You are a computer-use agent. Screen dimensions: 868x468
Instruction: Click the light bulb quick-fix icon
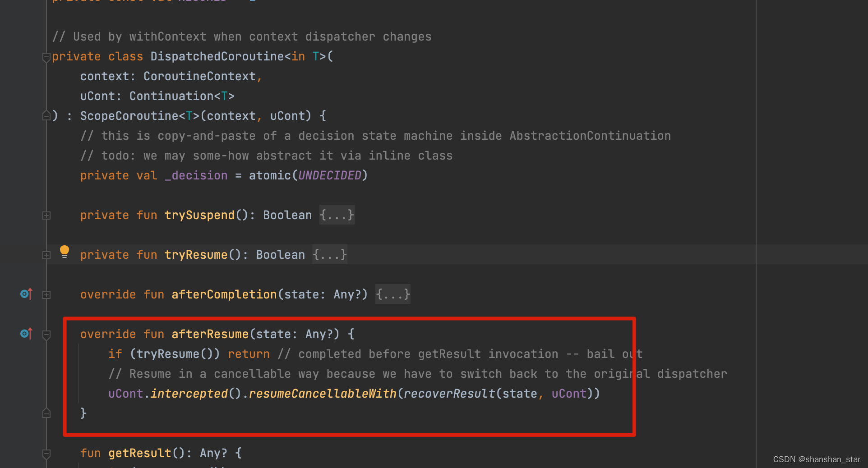click(x=65, y=252)
